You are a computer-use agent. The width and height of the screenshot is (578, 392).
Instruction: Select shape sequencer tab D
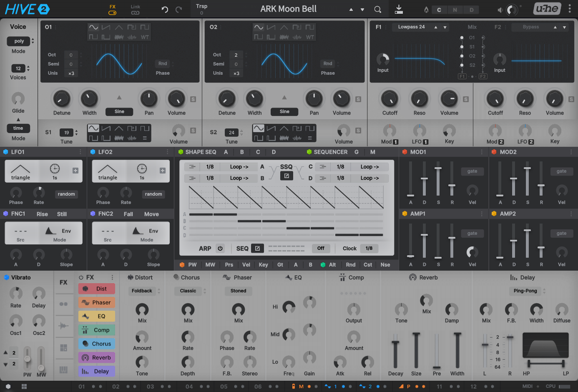[x=274, y=152]
